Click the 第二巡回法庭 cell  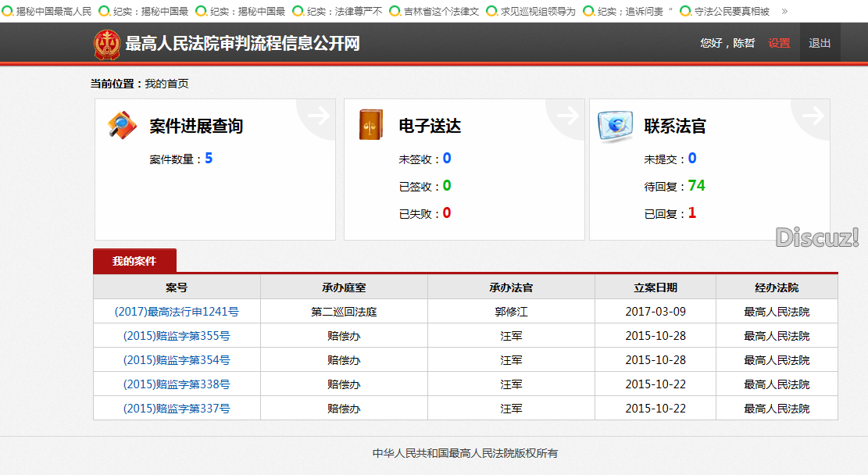pyautogui.click(x=344, y=312)
